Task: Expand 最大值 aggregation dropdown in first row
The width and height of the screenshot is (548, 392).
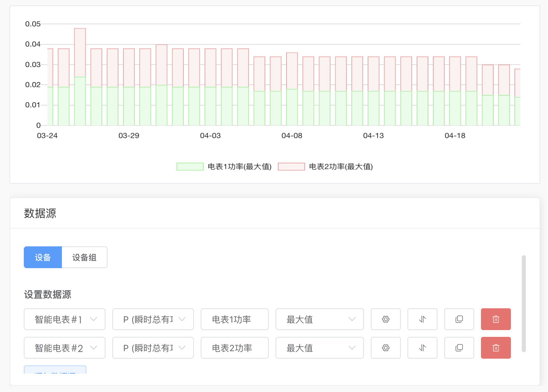Action: (319, 319)
